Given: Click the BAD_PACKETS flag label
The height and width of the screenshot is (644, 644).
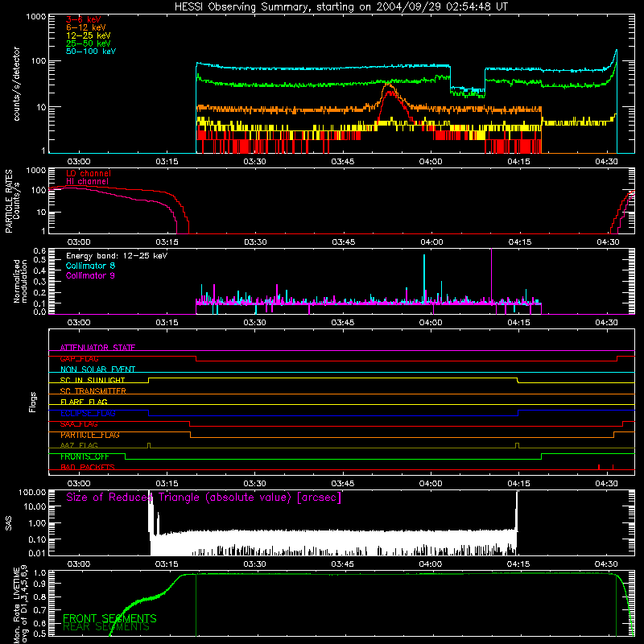Looking at the screenshot, I should pos(88,467).
